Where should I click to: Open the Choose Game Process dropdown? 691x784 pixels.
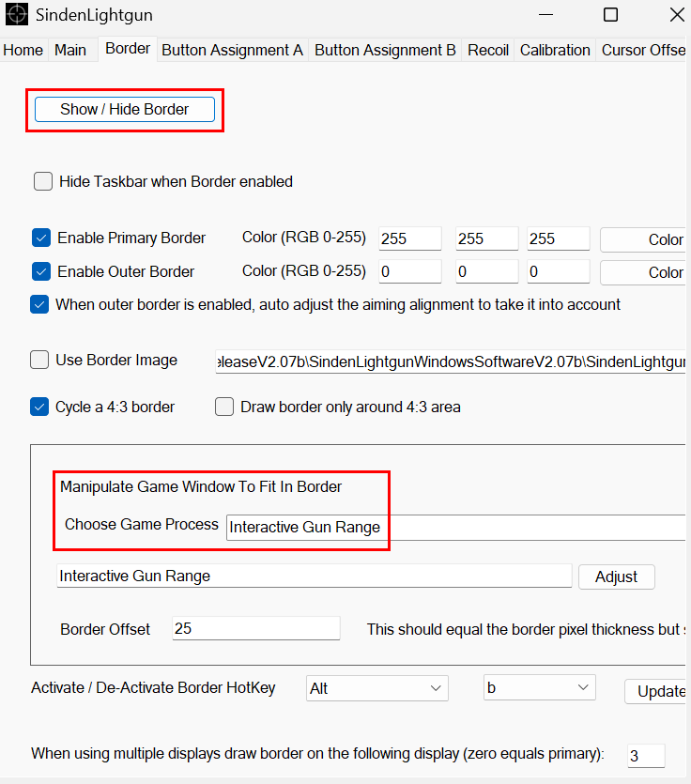point(456,528)
